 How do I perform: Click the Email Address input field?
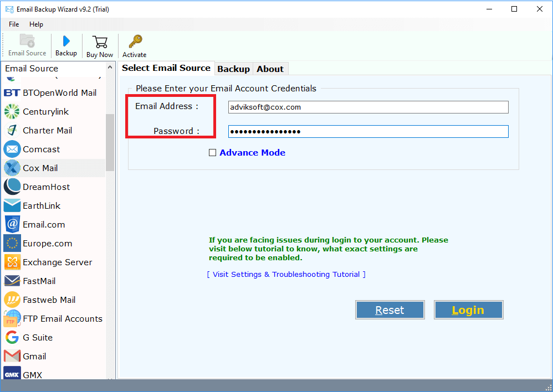[x=368, y=107]
